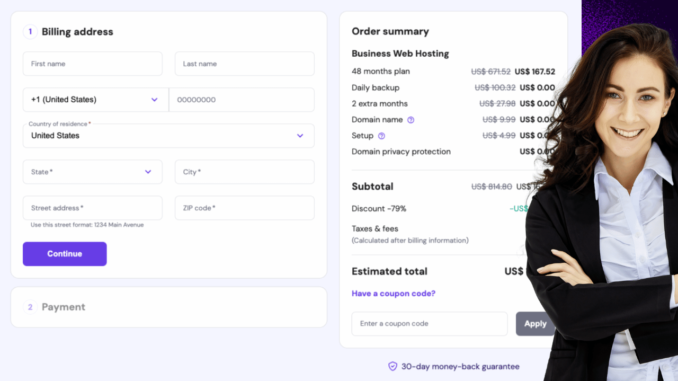This screenshot has width=678, height=381.
Task: Click the Last name input field
Action: [x=244, y=64]
